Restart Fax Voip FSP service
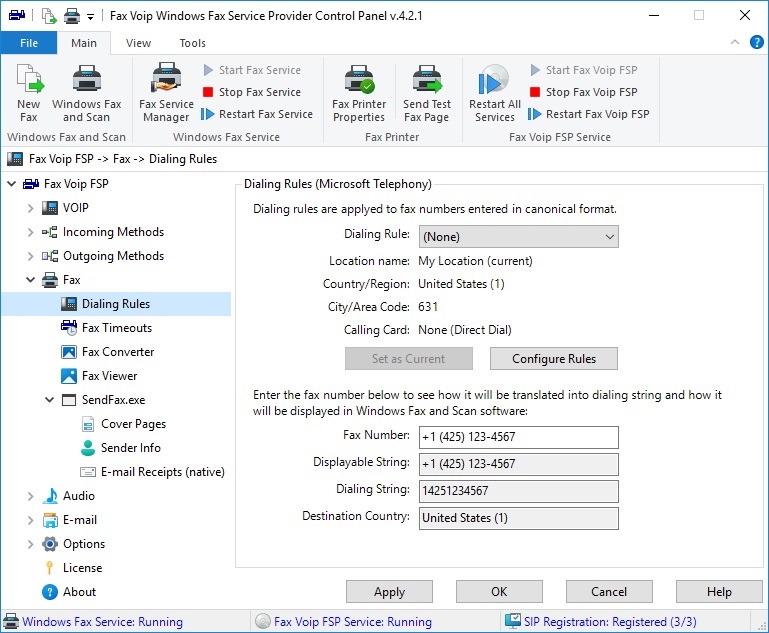This screenshot has height=633, width=769. 589,114
